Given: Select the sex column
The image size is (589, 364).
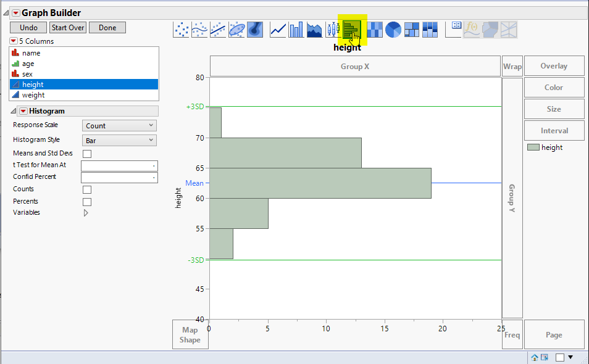Looking at the screenshot, I should pyautogui.click(x=84, y=74).
